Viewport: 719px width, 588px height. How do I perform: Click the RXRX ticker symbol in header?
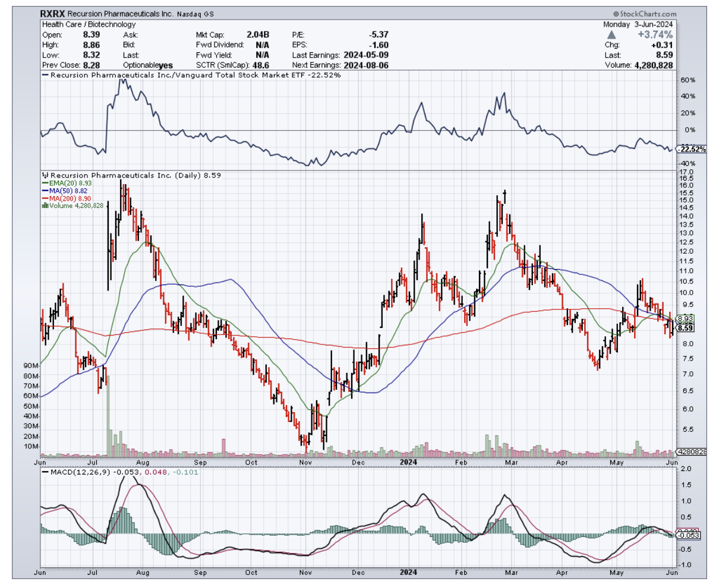coord(52,13)
